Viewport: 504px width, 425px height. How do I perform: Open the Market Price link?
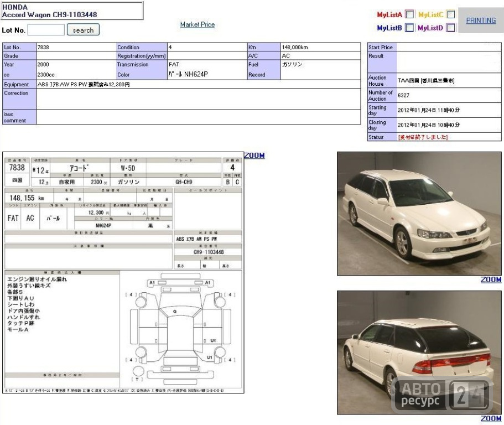[x=198, y=25]
